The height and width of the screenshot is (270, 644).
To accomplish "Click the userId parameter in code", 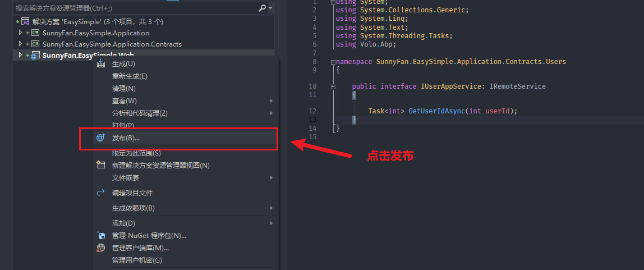I will click(x=498, y=111).
